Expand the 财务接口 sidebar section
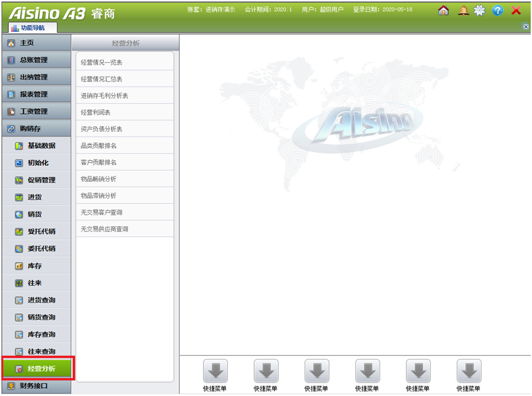This screenshot has width=532, height=396. 35,386
